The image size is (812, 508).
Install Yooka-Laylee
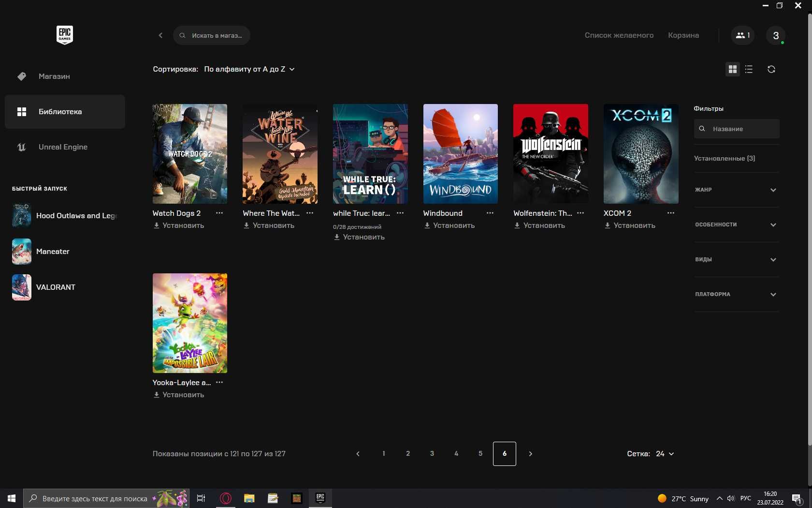tap(179, 395)
